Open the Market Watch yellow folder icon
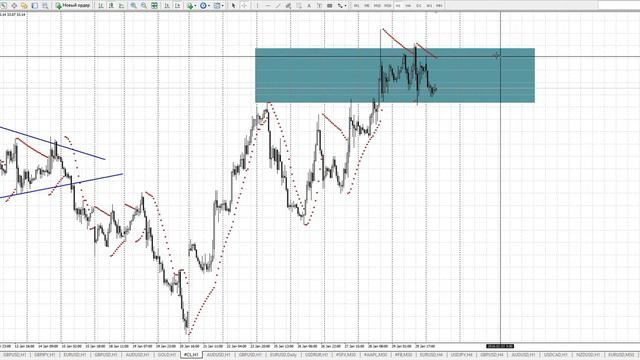Screen dimensions: 640x360 coord(24,6)
